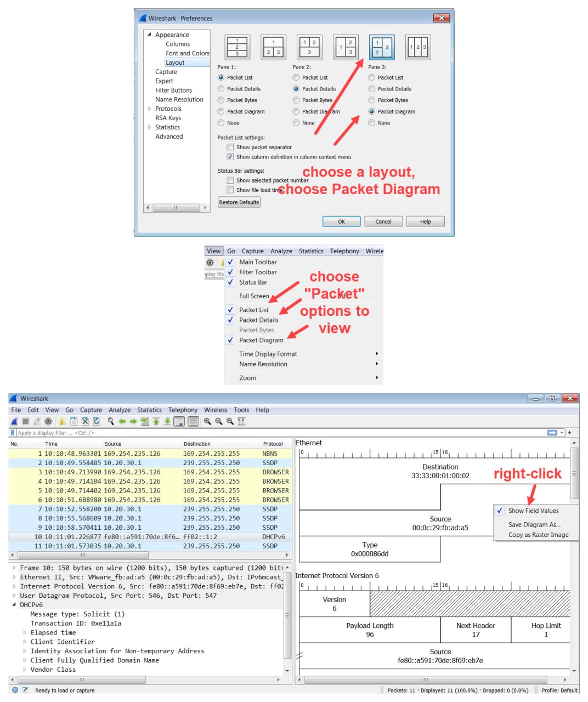This screenshot has width=588, height=702.
Task: Go back with the green left arrow
Action: point(122,421)
